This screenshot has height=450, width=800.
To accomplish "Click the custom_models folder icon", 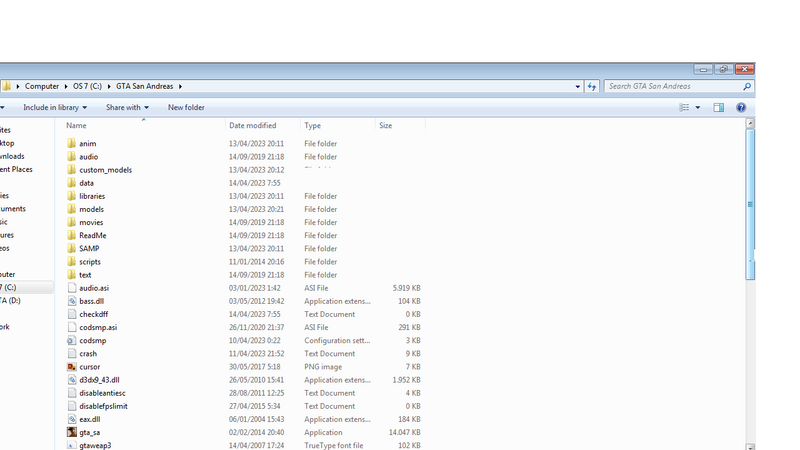I will point(71,170).
